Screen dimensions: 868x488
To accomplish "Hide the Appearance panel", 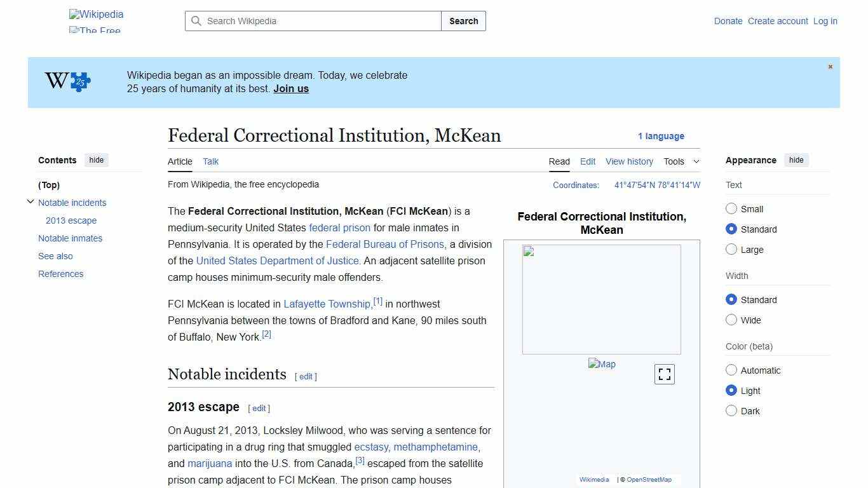I will 796,160.
